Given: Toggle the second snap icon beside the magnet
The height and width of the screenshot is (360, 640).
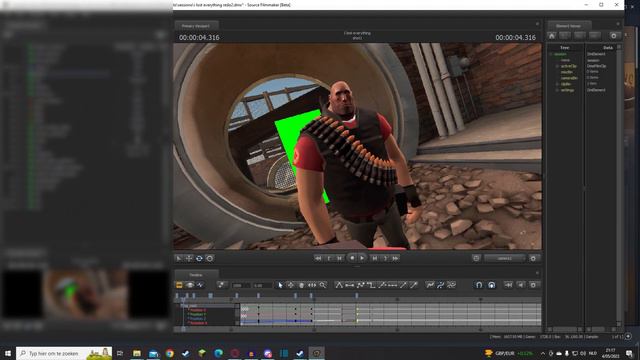Looking at the screenshot, I should pos(492,285).
